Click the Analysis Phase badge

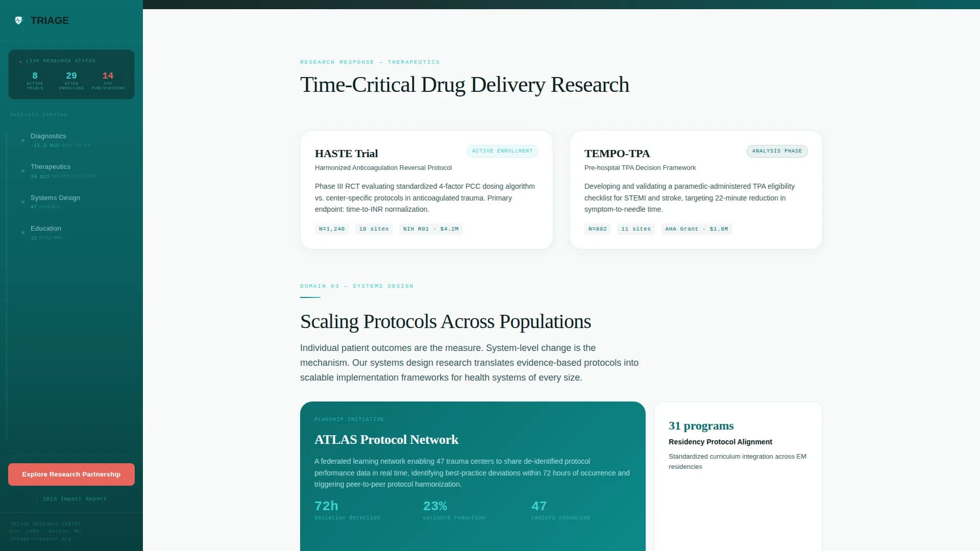[x=777, y=151]
